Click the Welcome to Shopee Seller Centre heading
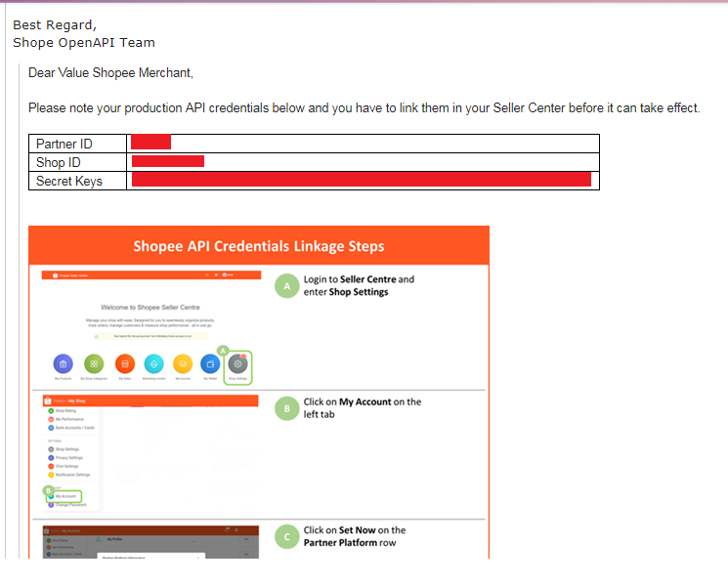Viewport: 728px width, 584px height. 151,307
